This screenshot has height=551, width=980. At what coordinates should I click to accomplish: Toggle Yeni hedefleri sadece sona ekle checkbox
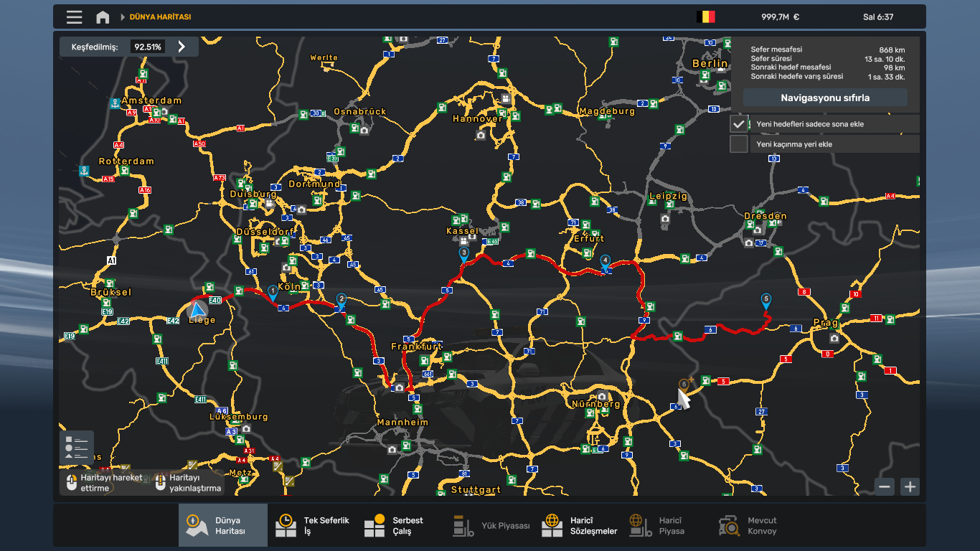(739, 124)
